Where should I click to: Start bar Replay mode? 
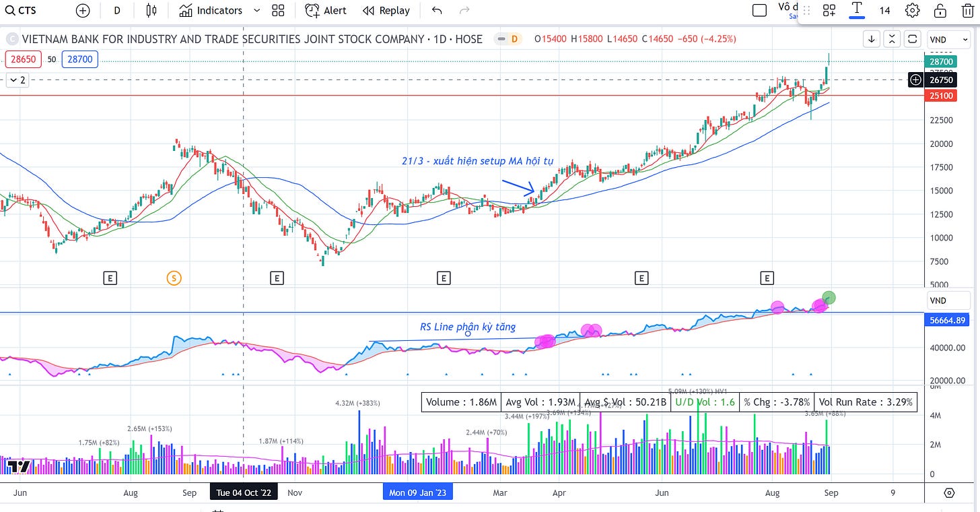[x=386, y=10]
